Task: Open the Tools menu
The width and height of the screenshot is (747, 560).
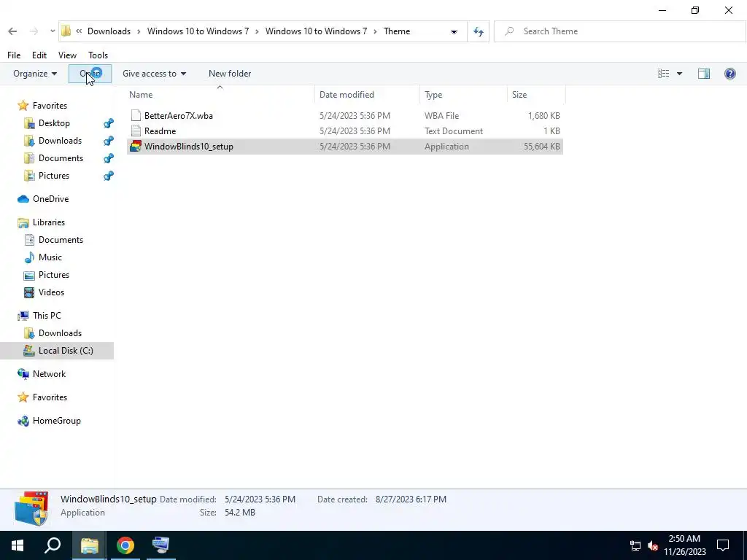Action: (x=98, y=55)
